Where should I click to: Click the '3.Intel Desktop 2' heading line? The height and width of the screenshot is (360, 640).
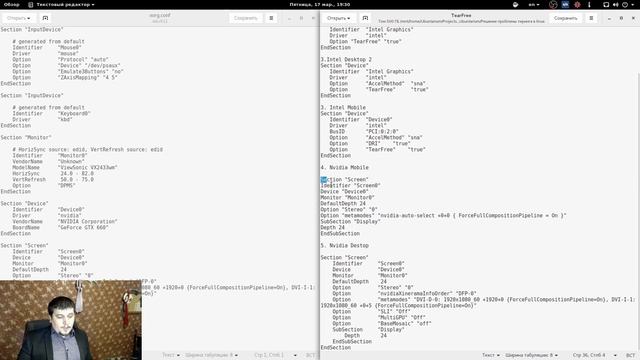tap(346, 59)
